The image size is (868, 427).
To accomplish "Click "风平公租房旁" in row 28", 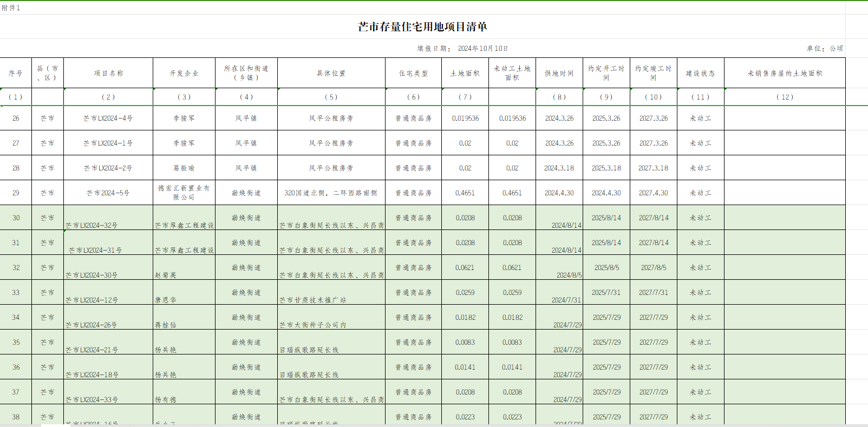I will coord(331,168).
